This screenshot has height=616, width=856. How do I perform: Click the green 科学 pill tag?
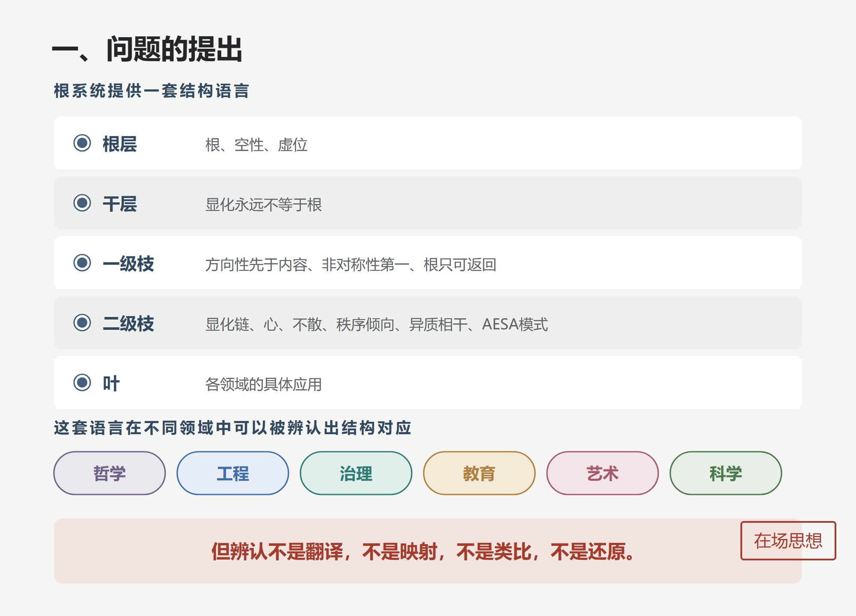coord(726,473)
